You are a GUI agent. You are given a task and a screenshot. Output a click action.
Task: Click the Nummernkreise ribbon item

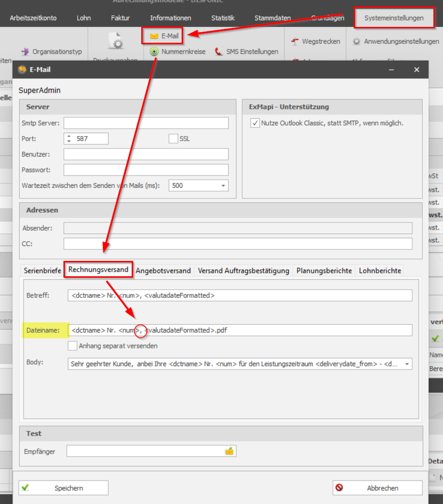[177, 51]
